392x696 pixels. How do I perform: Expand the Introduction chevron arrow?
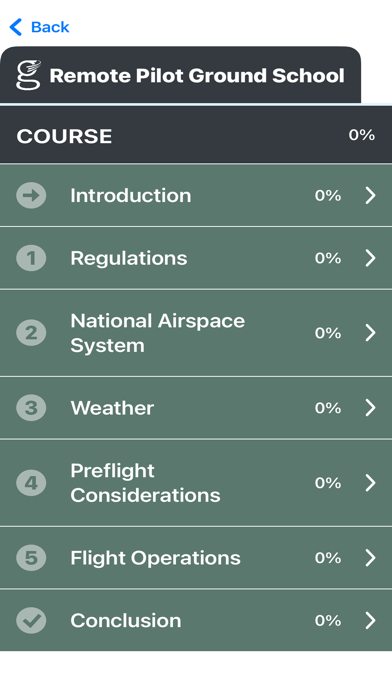(370, 195)
